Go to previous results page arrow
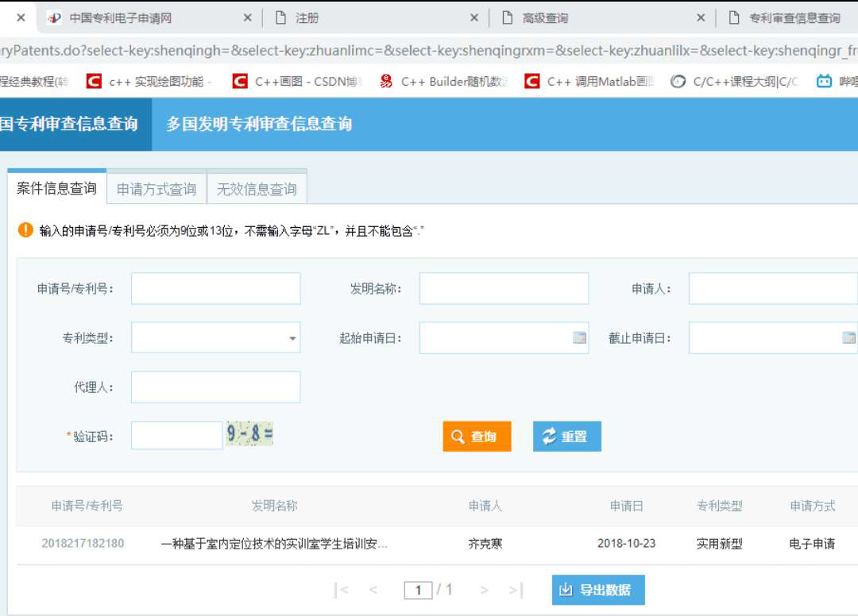Screen dimensions: 858x616 coord(373,590)
